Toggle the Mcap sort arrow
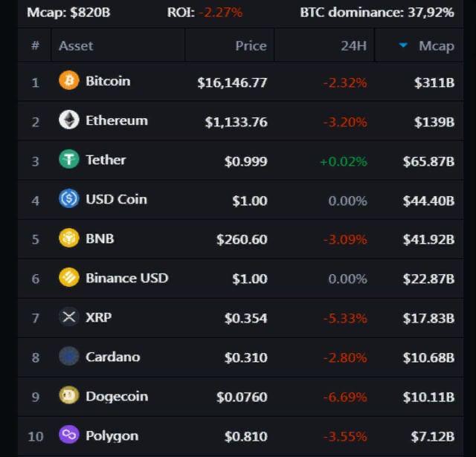Image resolution: width=476 pixels, height=457 pixels. pos(403,45)
